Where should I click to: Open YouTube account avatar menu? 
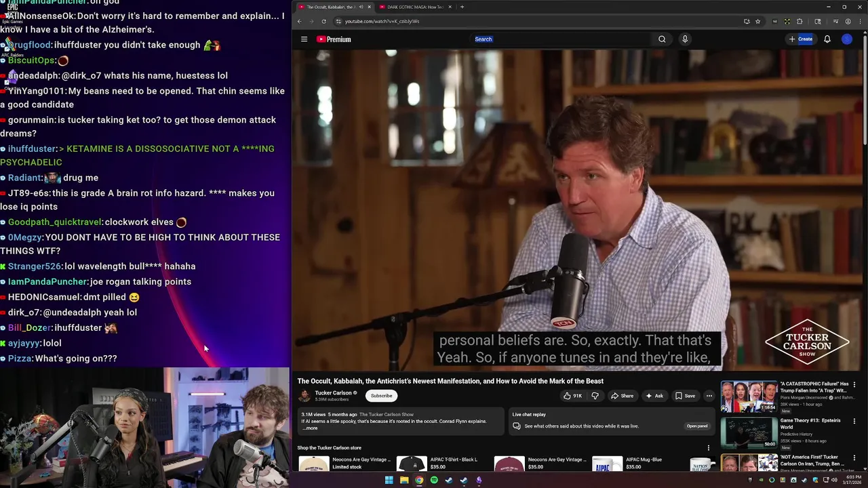pyautogui.click(x=847, y=39)
